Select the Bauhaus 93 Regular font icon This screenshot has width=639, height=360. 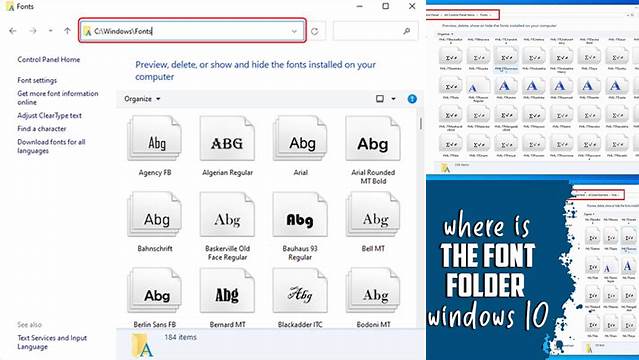pos(300,214)
